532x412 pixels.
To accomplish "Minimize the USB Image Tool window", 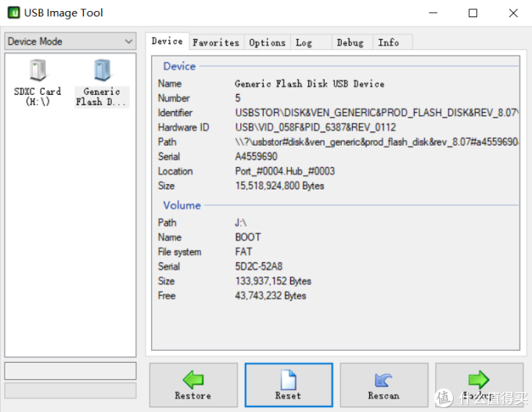I will 437,13.
